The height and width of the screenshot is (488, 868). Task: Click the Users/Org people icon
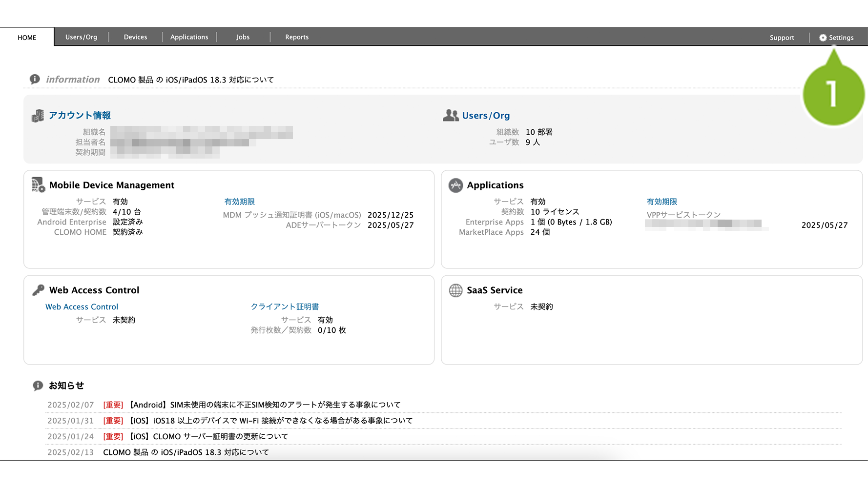[x=451, y=115]
